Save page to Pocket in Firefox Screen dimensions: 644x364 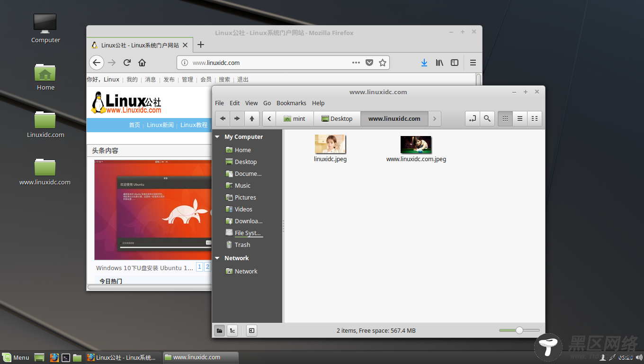click(x=369, y=63)
